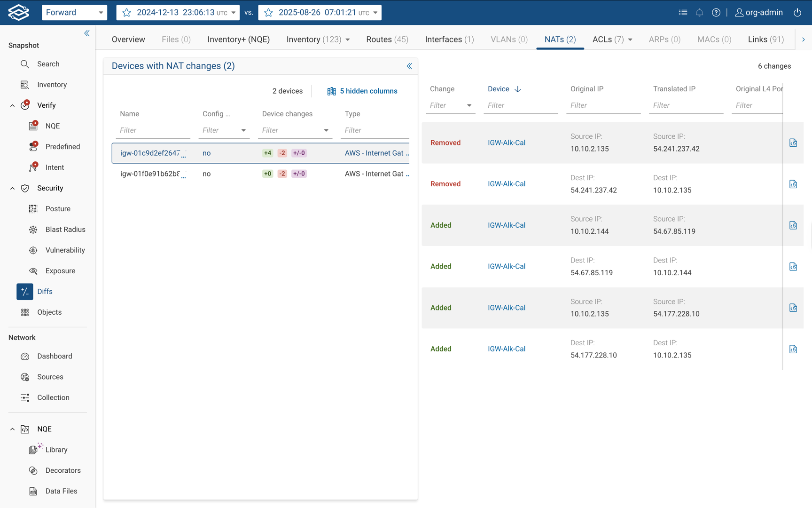Collapse the Devices with NAT changes panel

click(x=409, y=66)
